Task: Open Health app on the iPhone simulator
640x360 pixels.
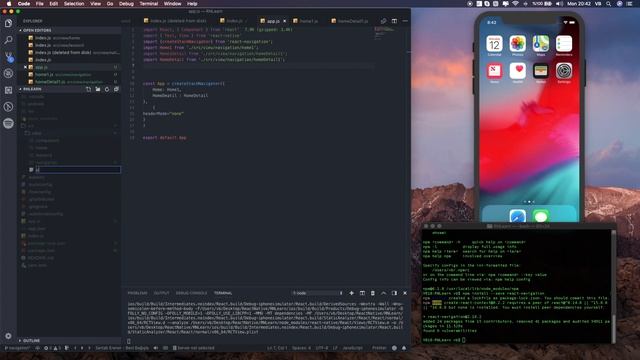Action: [x=518, y=71]
